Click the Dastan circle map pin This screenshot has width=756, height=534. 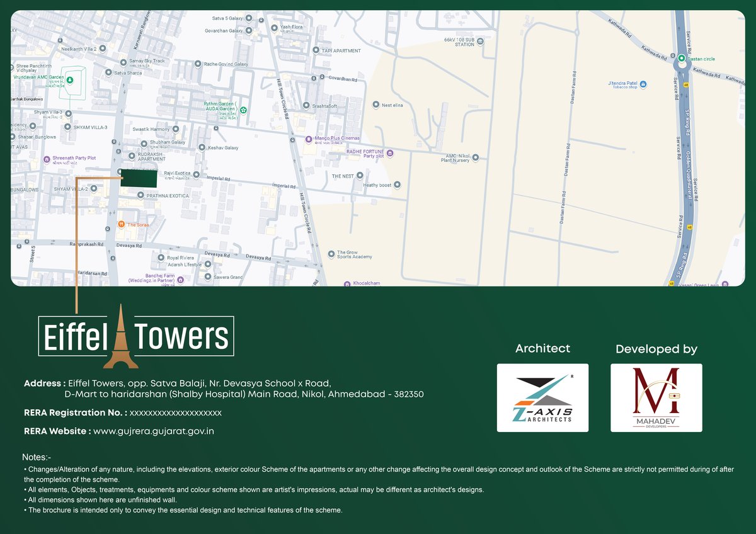(x=681, y=59)
